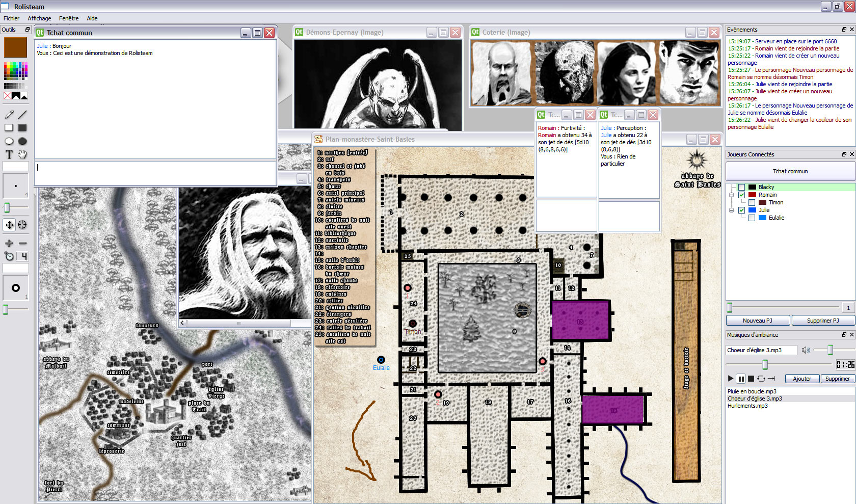The height and width of the screenshot is (504, 856).
Task: Choose the filled rectangle tool
Action: (x=22, y=128)
